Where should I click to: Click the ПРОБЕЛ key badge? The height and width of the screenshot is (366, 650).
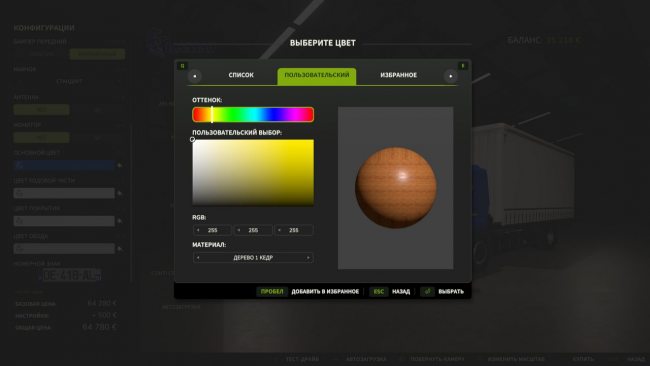tap(272, 292)
